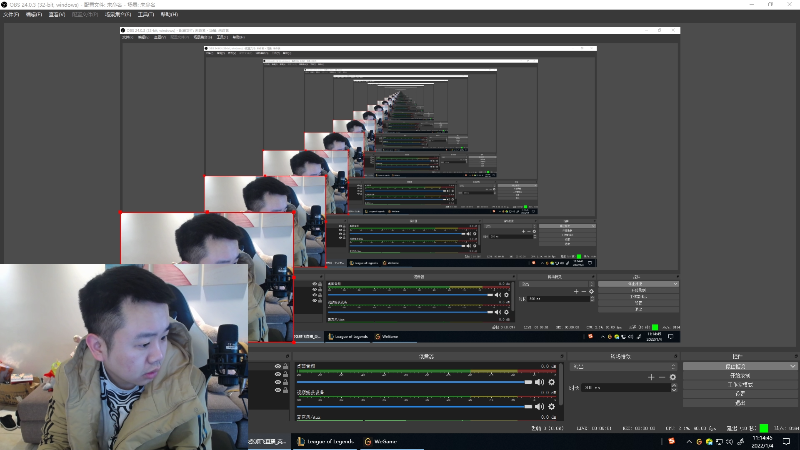Expand the chevron on the streaming button

point(792,366)
